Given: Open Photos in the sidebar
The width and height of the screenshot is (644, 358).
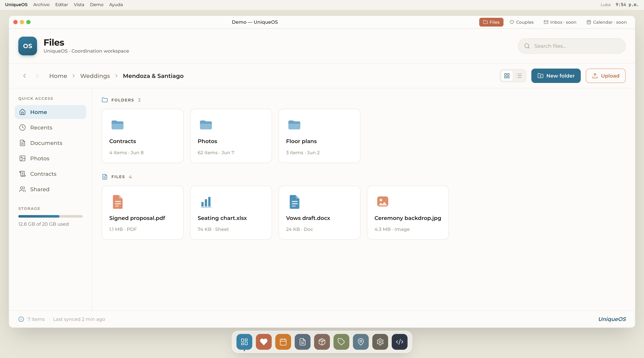Looking at the screenshot, I should coord(50,158).
